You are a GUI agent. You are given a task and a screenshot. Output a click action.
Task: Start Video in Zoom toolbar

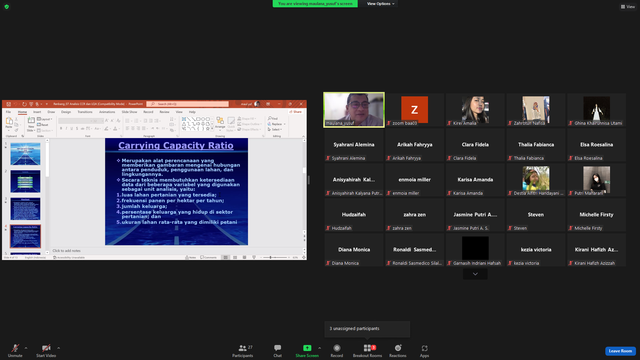46,350
